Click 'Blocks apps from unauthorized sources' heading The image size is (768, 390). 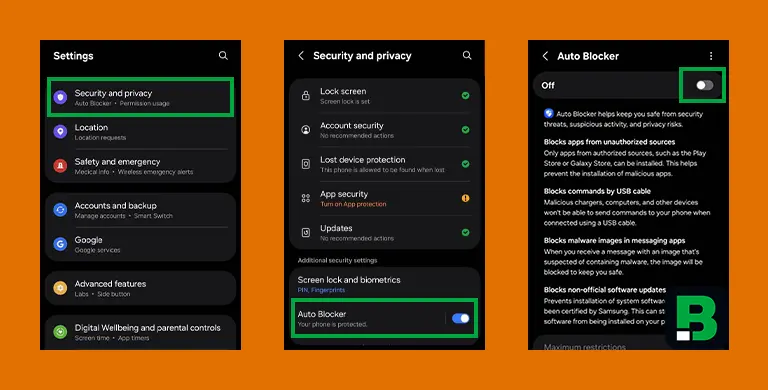pos(609,142)
